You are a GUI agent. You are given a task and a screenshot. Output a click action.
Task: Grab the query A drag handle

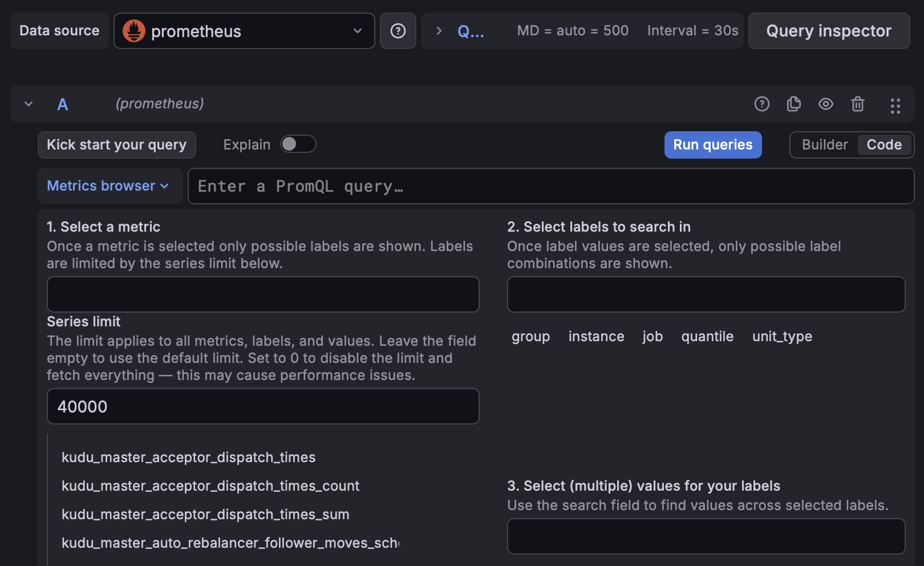[x=895, y=106]
